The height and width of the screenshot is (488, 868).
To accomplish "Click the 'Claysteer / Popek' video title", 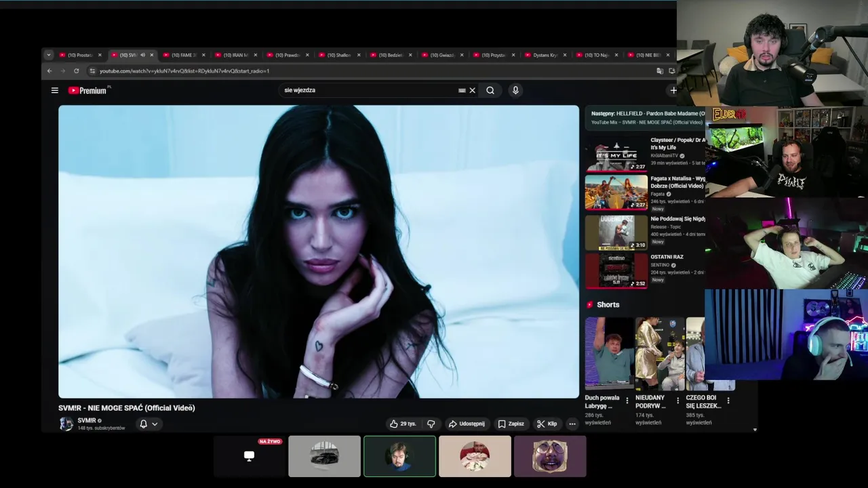I will click(x=678, y=143).
